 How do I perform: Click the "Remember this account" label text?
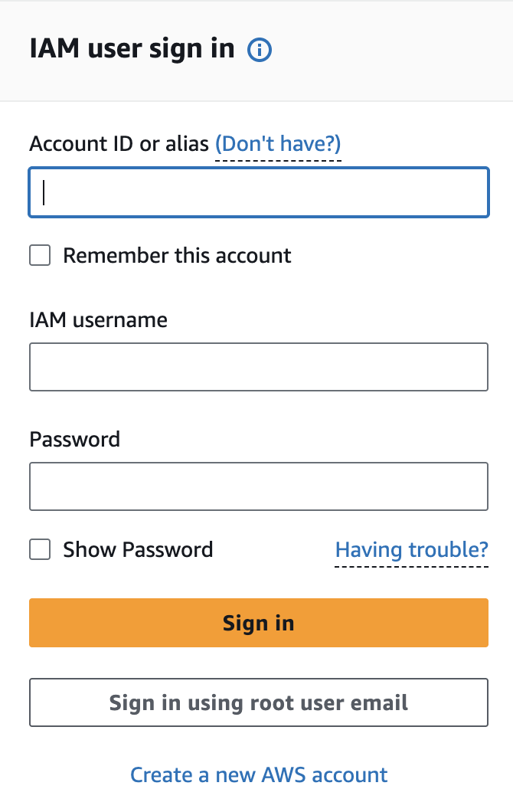tap(177, 255)
